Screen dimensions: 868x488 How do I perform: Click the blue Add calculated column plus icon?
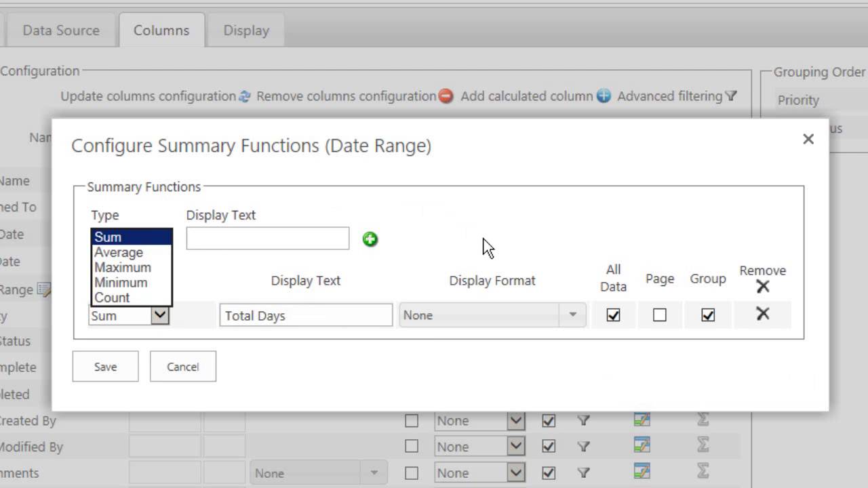(x=604, y=96)
